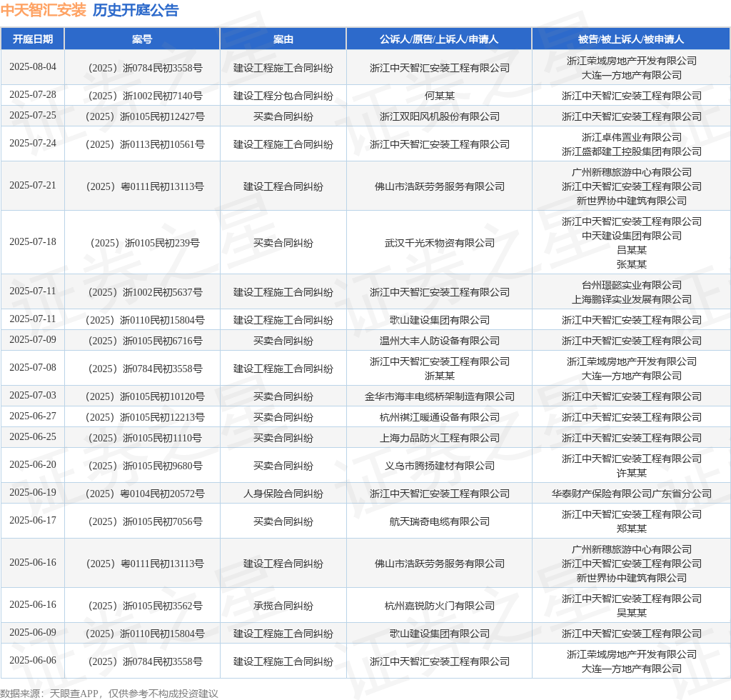
Task: Click defendant 张某某
Action: pos(631,264)
